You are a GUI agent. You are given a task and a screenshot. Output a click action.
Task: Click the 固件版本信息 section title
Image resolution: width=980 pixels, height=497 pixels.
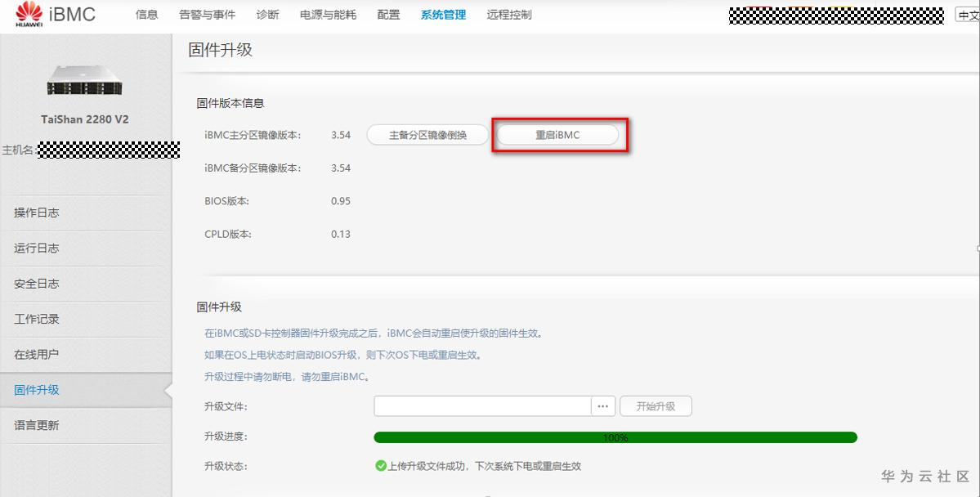click(230, 103)
